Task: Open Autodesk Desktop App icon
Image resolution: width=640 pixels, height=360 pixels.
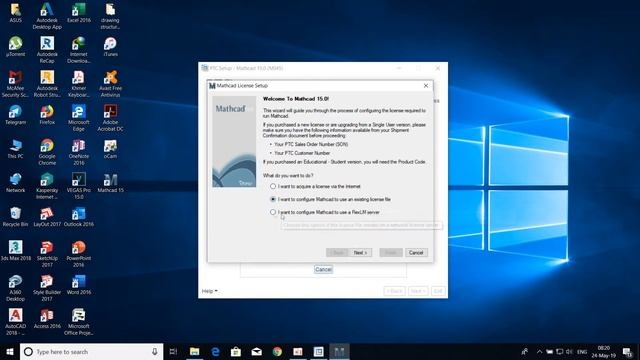Action: (x=47, y=16)
